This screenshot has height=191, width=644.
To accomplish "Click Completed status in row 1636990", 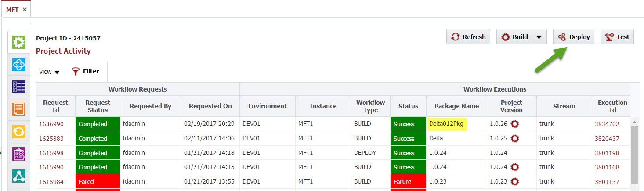I will (x=98, y=124).
